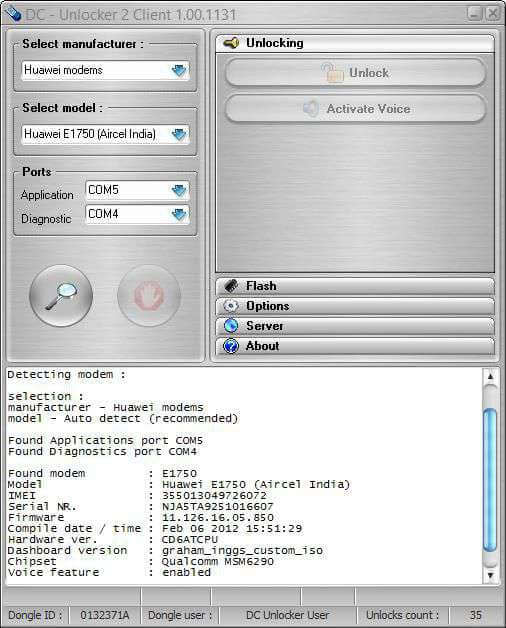This screenshot has width=506, height=628.
Task: Switch to the Server section
Action: (x=355, y=326)
